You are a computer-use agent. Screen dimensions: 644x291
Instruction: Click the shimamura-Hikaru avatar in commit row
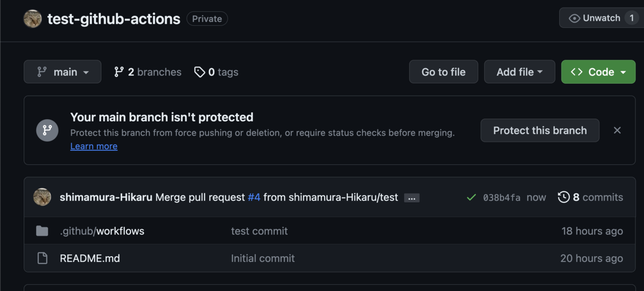pos(42,197)
